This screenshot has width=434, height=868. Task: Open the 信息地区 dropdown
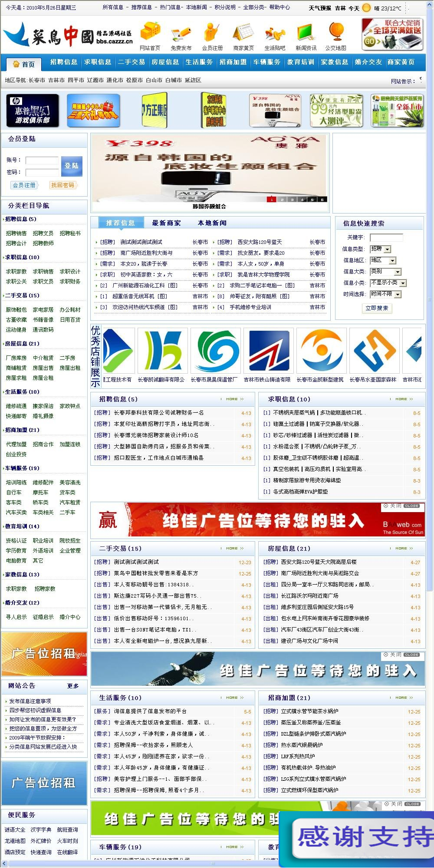click(x=383, y=260)
